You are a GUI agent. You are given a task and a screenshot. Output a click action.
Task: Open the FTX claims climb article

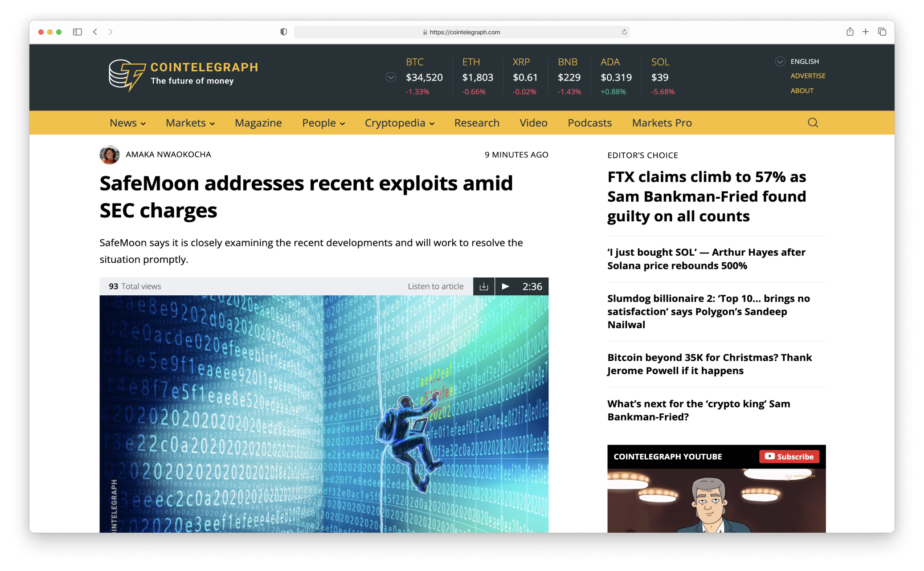coord(707,196)
